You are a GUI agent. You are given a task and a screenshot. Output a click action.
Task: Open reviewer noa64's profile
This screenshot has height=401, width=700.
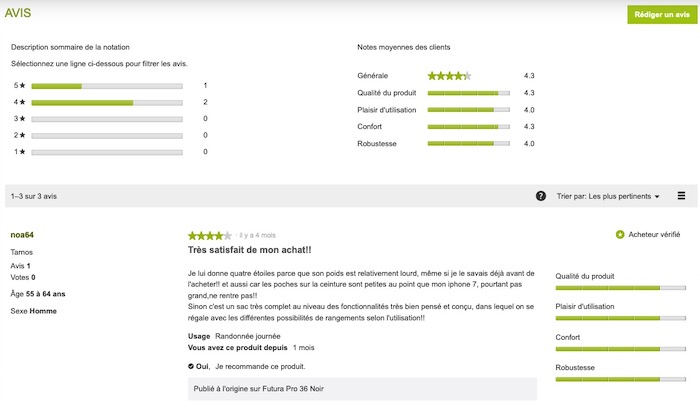[22, 235]
